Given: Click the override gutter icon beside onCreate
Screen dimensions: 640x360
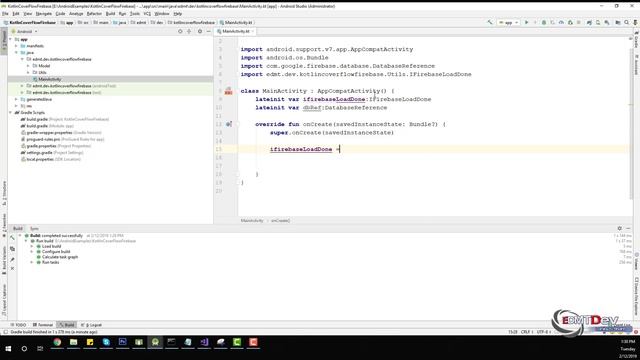Looking at the screenshot, I should click(229, 124).
